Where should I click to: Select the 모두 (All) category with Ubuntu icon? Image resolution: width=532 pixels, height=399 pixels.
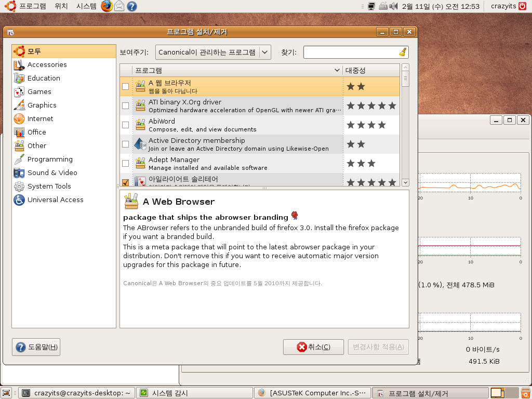coord(64,51)
